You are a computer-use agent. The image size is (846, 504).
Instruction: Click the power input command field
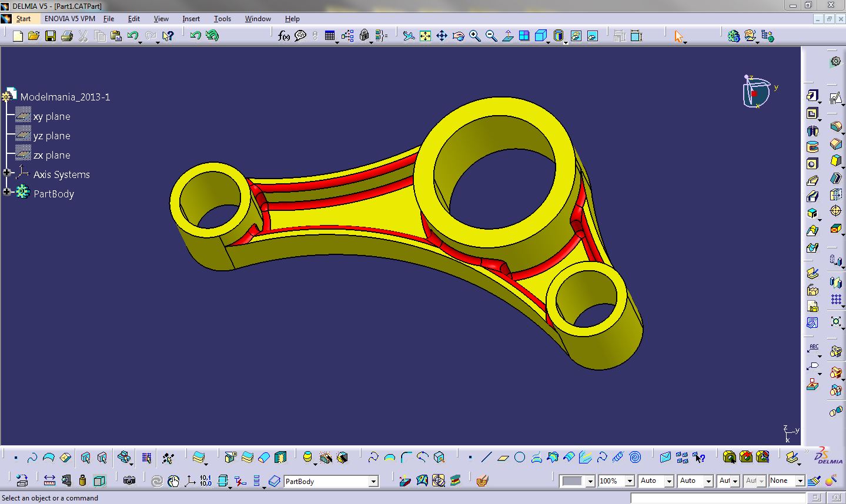(718, 498)
